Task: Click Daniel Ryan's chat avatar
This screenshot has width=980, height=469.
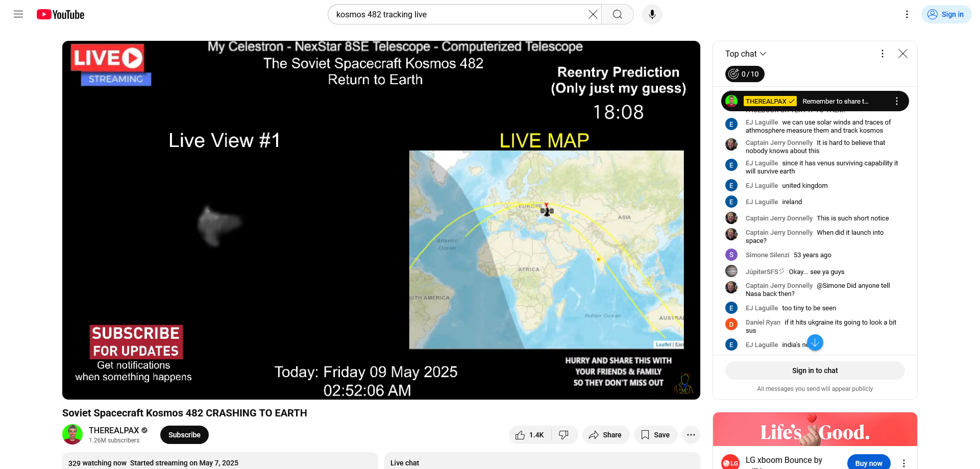Action: 731,324
